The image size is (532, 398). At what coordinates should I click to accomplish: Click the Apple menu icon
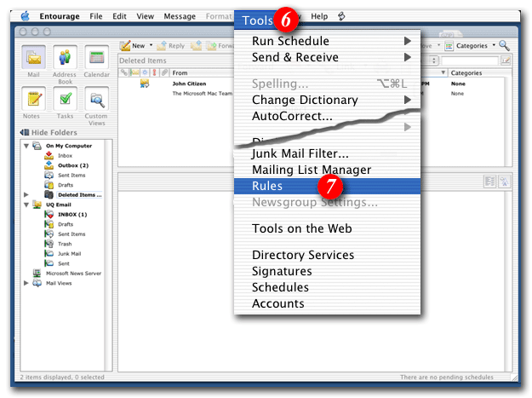[x=25, y=16]
